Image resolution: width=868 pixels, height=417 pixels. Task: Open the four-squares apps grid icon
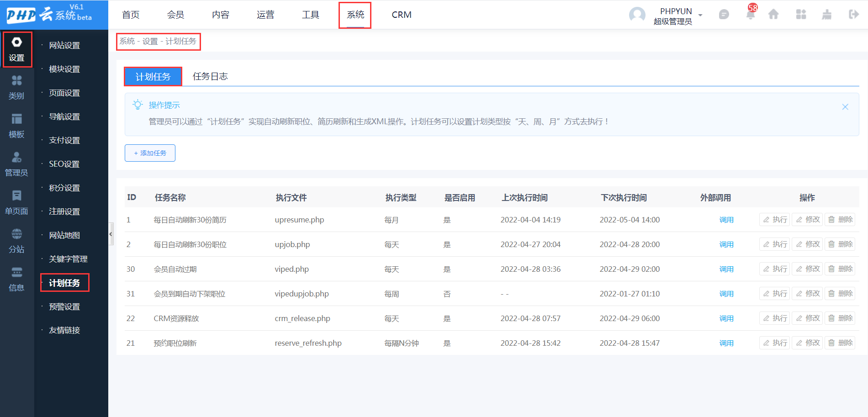click(801, 15)
